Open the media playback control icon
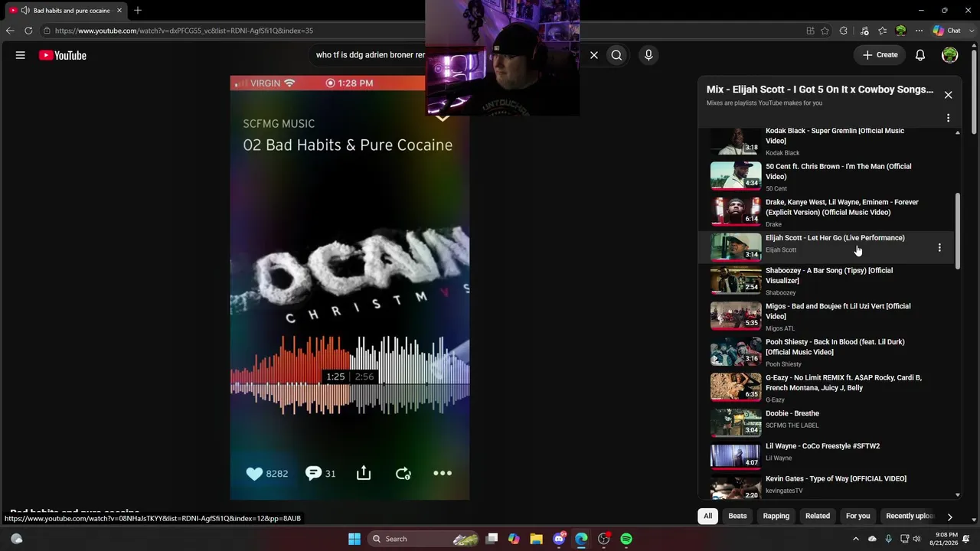Viewport: 980px width, 551px height. click(864, 31)
